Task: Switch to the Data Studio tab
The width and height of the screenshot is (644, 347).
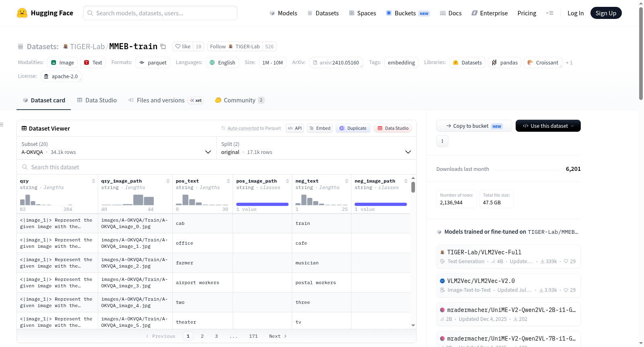Action: 97,100
